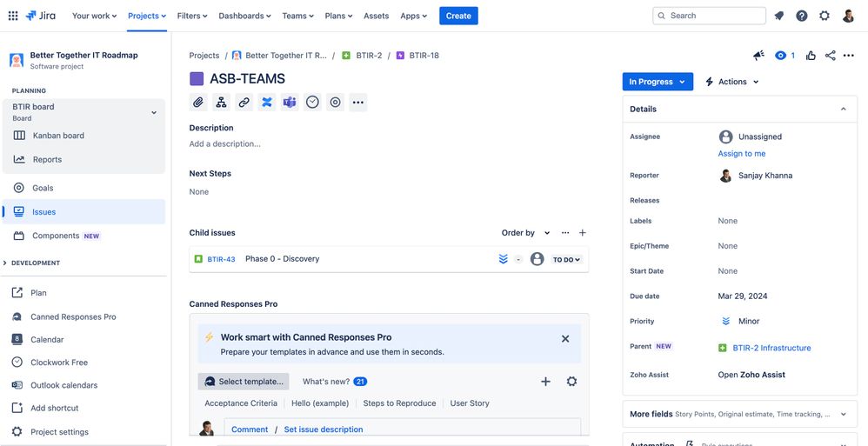Open the issue more options ellipsis

tap(848, 56)
